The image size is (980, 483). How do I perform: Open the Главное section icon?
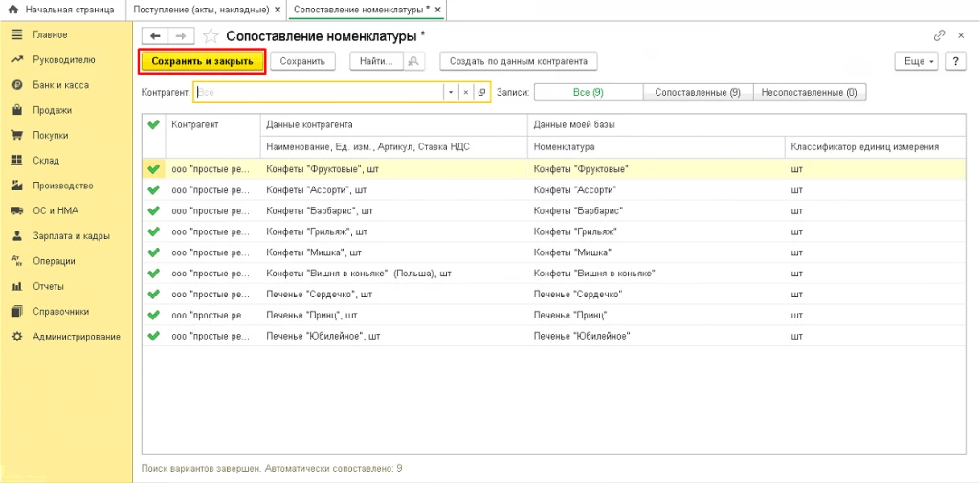point(17,35)
